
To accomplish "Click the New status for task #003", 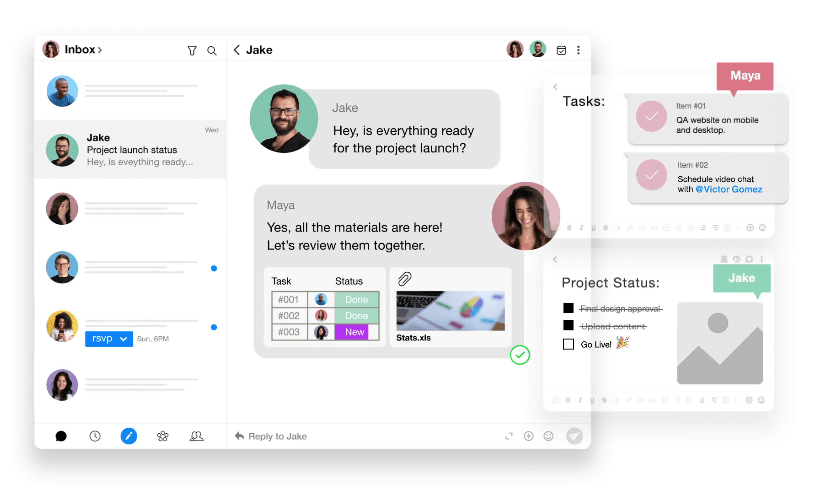I will click(x=351, y=332).
